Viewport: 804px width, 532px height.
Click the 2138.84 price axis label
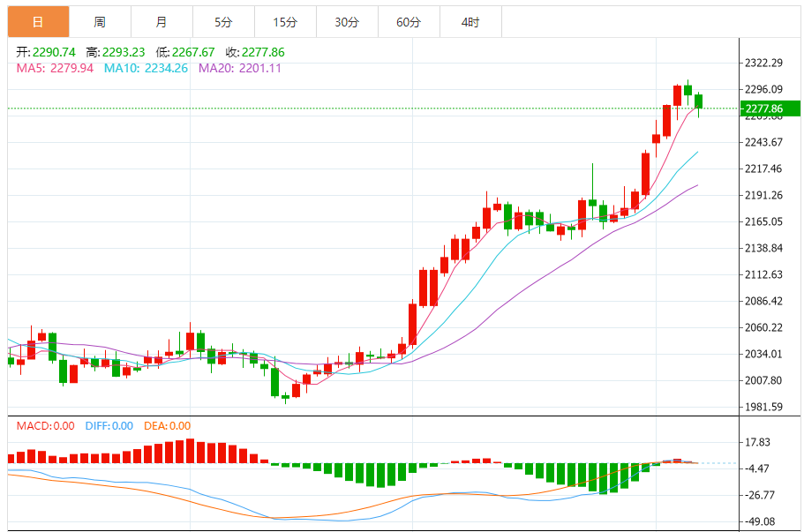(x=764, y=248)
